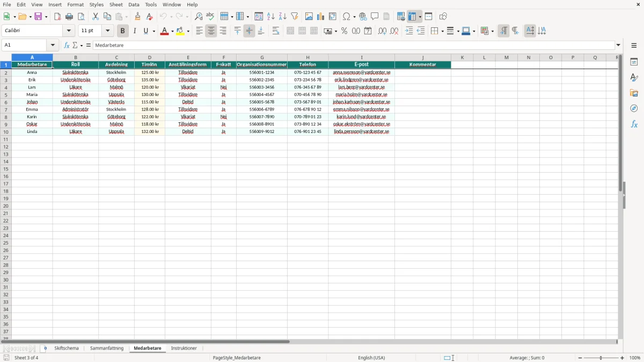Insert a special character Omega
The width and height of the screenshot is (644, 362).
347,17
